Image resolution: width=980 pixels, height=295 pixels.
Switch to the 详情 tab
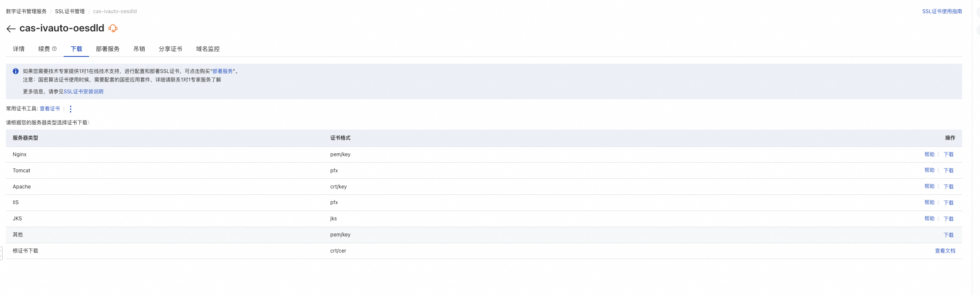[x=19, y=49]
